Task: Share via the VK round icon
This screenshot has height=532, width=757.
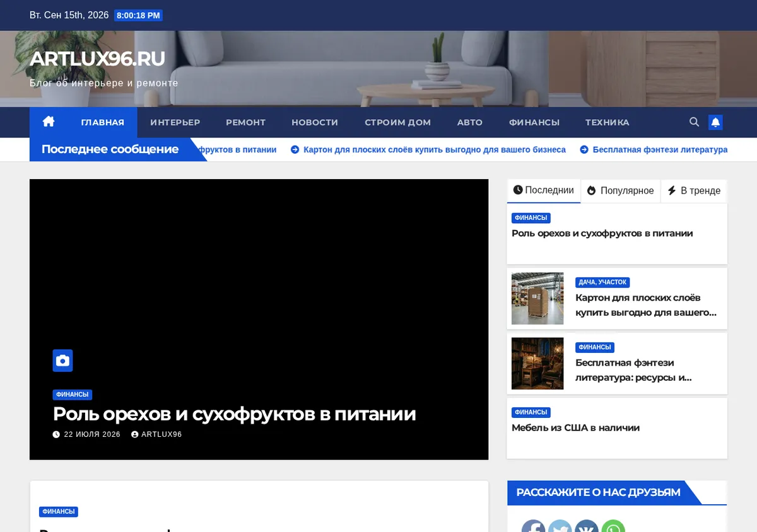Action: [x=586, y=526]
